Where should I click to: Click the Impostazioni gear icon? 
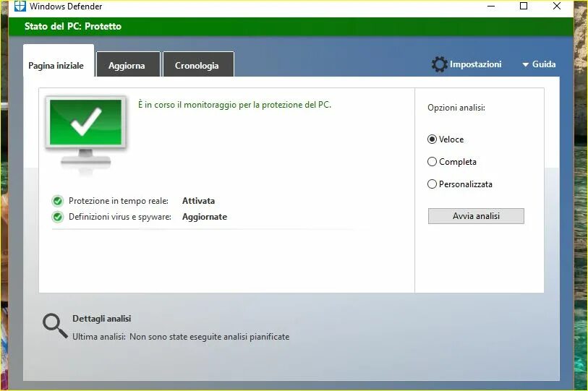(439, 64)
